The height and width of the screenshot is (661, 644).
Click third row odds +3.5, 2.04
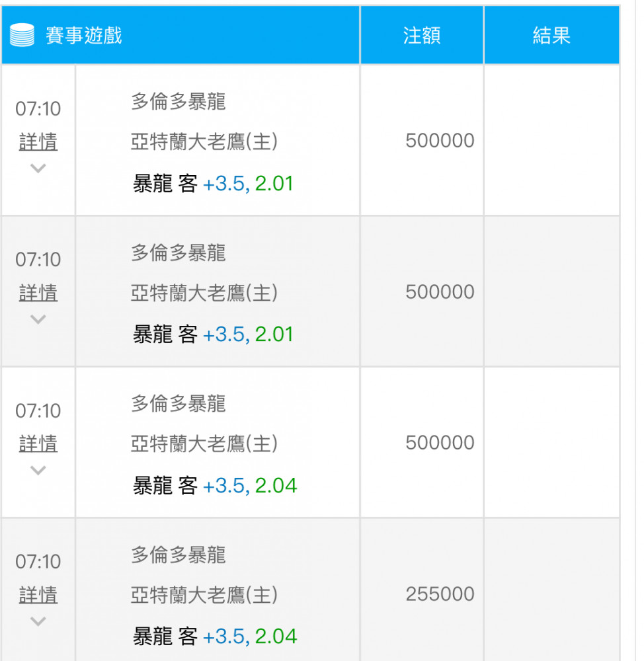point(250,485)
